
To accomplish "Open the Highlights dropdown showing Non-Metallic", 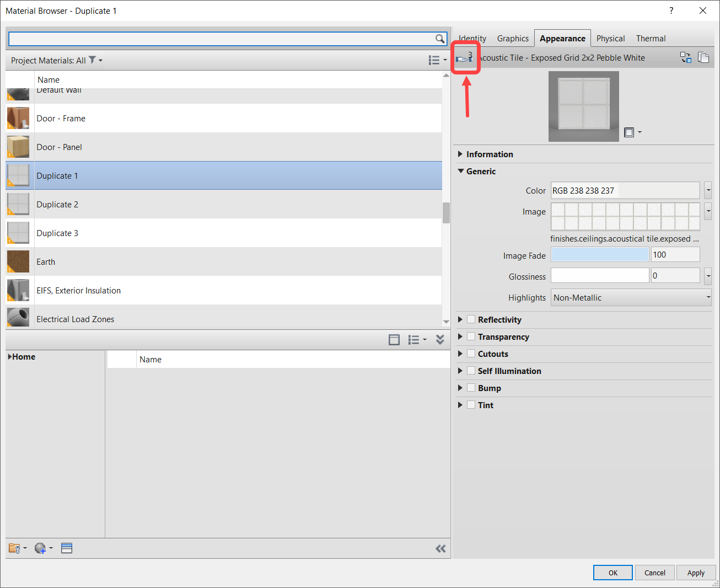I will (630, 297).
